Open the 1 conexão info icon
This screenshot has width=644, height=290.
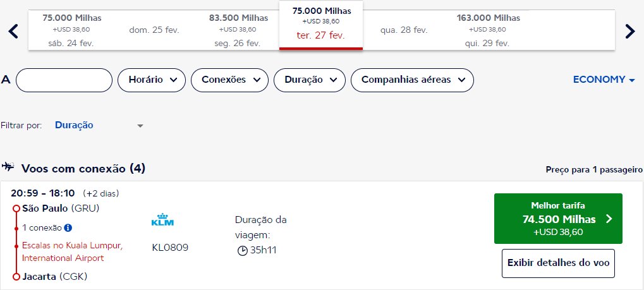click(68, 227)
